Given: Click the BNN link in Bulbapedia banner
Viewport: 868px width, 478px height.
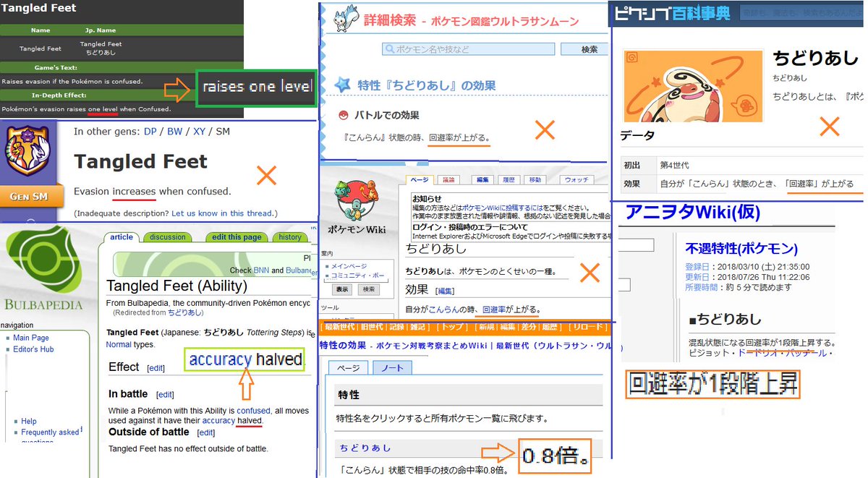Looking at the screenshot, I should coord(261,270).
